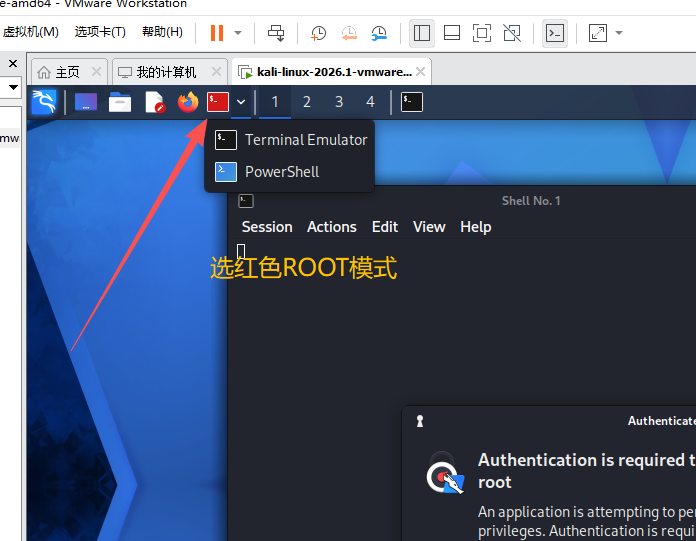696x541 pixels.
Task: Click the send Ctrl+Alt+Del icon
Action: coord(277,33)
